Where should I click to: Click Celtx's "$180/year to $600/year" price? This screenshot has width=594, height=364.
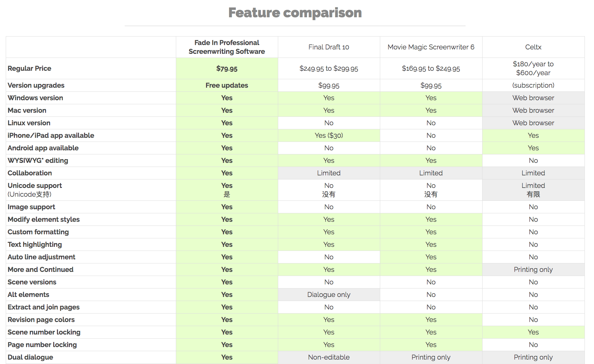533,68
